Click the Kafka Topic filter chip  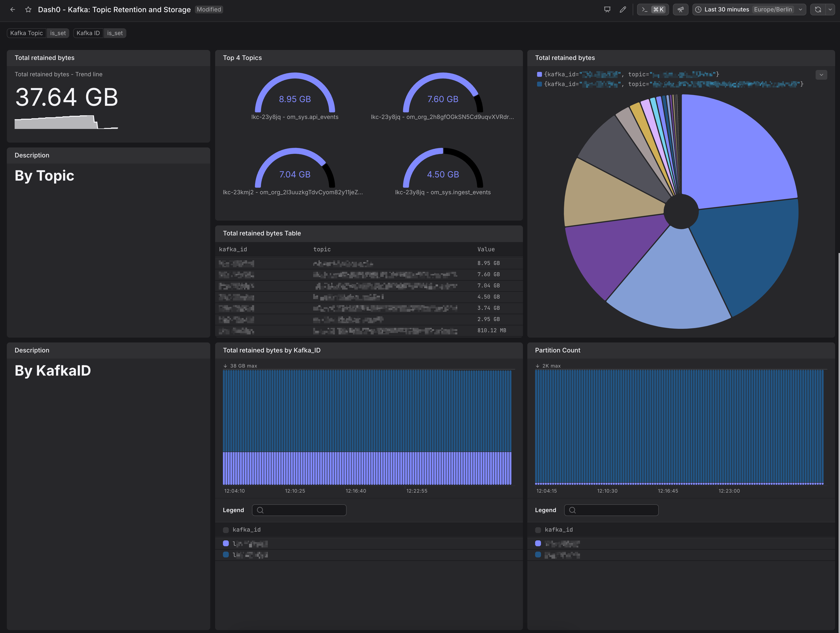(27, 33)
